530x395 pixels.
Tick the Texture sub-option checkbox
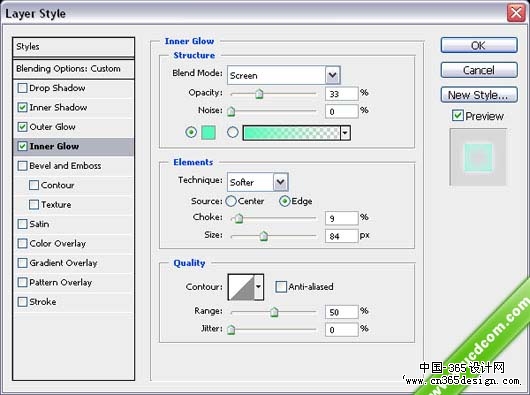34,205
